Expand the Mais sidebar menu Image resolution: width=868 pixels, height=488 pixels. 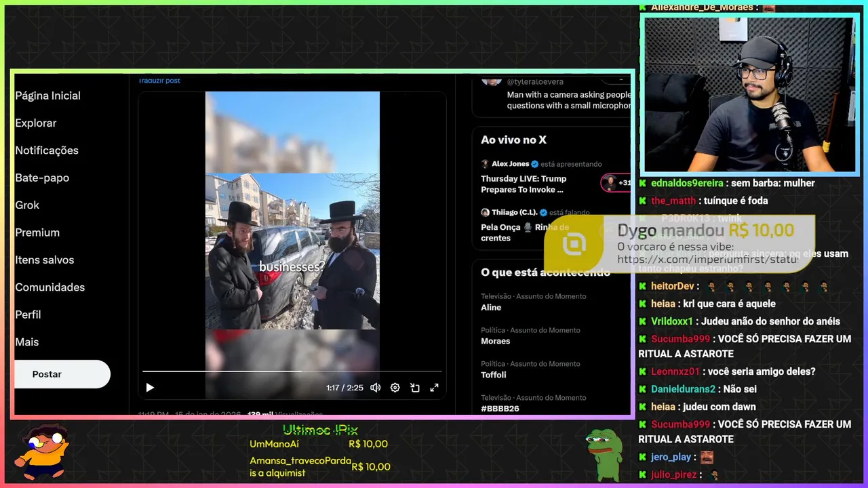point(27,342)
